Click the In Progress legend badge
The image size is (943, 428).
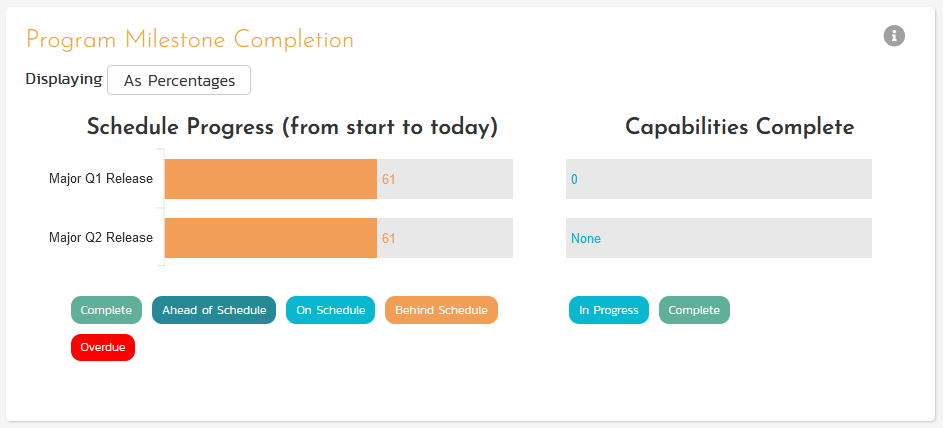click(609, 310)
